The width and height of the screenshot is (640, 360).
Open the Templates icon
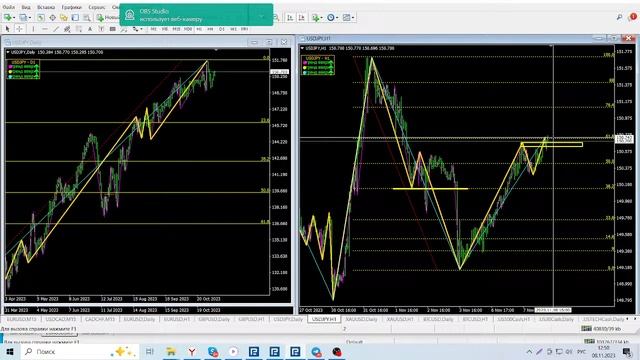(347, 18)
